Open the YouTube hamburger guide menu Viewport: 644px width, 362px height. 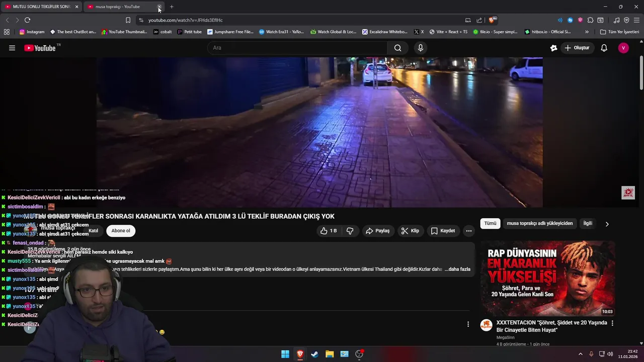click(x=12, y=48)
